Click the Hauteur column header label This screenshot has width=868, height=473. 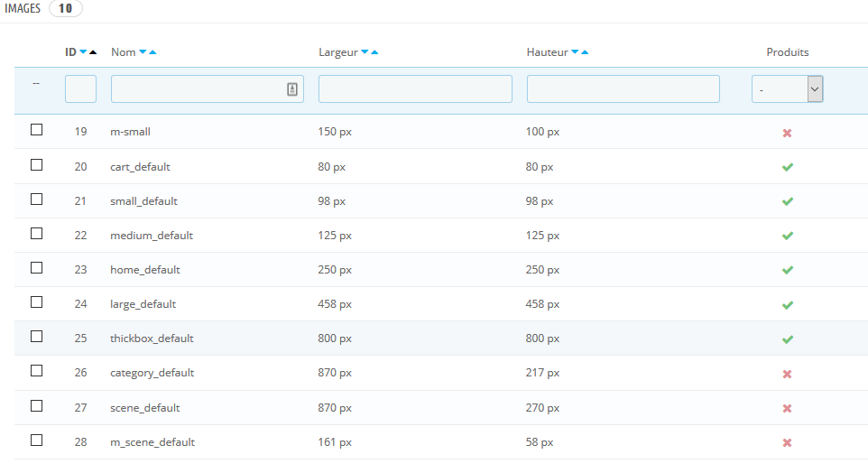pyautogui.click(x=547, y=52)
